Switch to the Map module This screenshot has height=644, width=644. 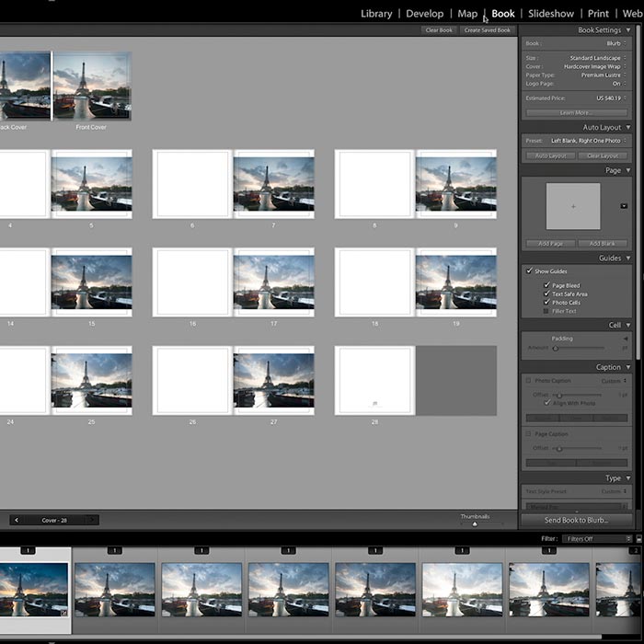click(467, 14)
